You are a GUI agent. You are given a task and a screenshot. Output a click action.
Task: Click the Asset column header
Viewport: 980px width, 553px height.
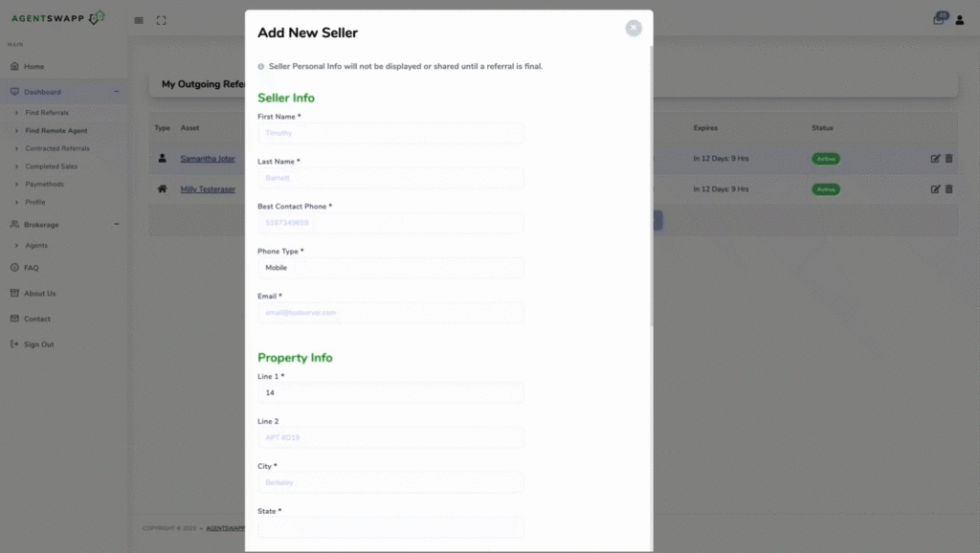coord(190,128)
